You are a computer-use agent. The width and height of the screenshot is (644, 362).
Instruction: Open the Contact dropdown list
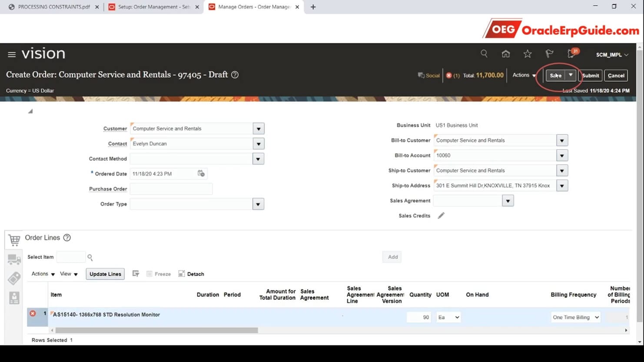259,144
